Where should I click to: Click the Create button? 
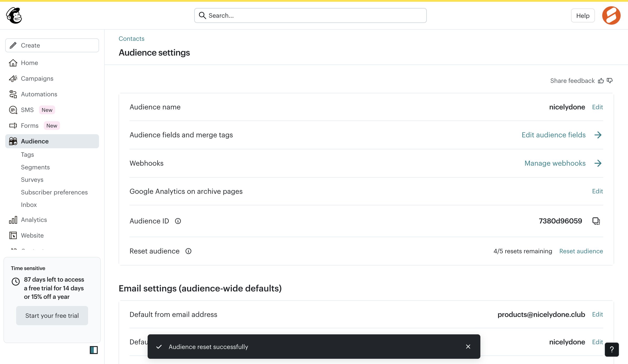click(x=52, y=45)
